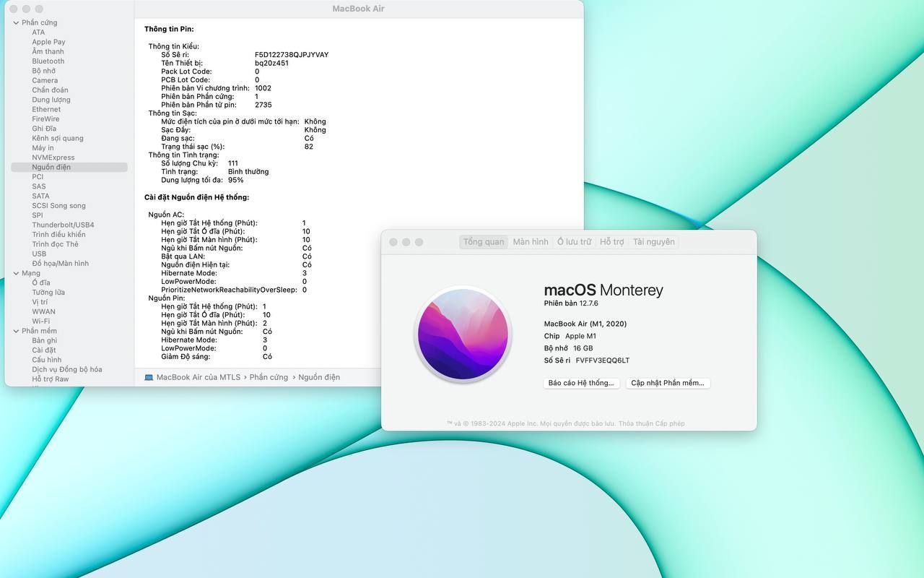Open FireWire in the sidebar

point(45,119)
